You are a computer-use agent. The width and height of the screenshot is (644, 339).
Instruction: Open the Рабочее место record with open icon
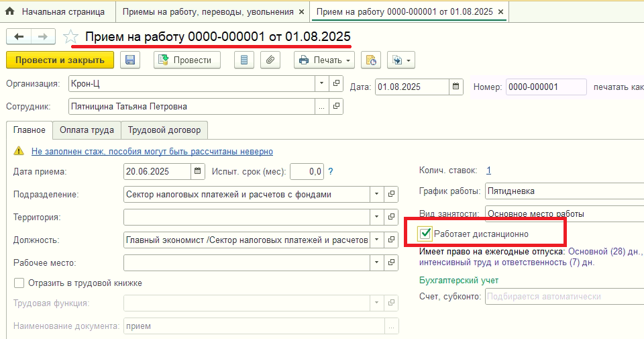(x=391, y=262)
